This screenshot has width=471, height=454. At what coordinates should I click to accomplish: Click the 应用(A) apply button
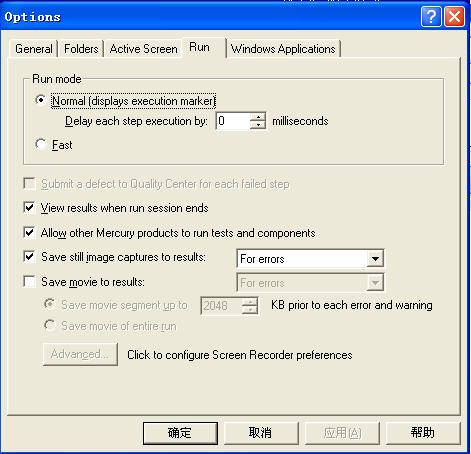coord(342,433)
